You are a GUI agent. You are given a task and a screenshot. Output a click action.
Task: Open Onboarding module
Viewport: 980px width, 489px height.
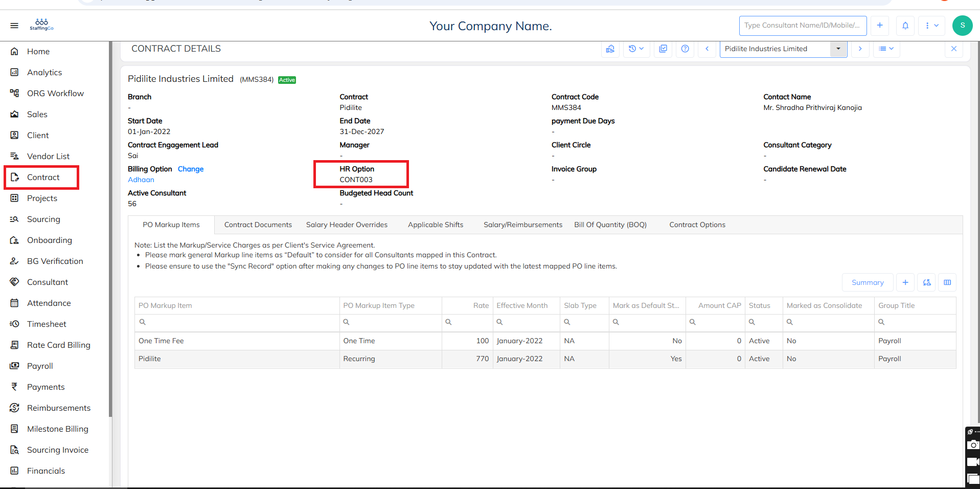click(x=49, y=240)
